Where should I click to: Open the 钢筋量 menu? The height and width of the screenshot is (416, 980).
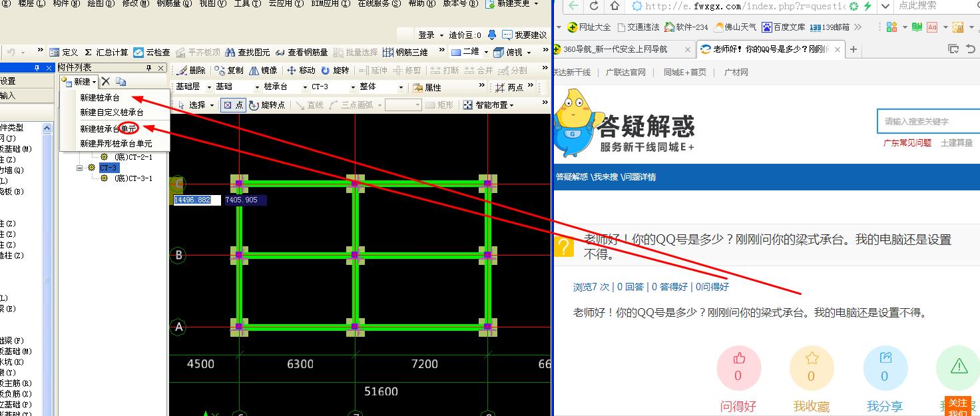tap(174, 3)
